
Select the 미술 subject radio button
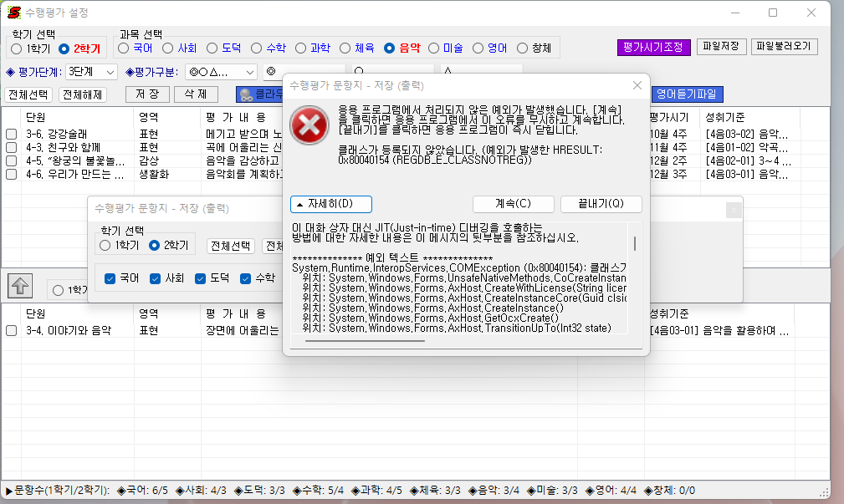434,48
